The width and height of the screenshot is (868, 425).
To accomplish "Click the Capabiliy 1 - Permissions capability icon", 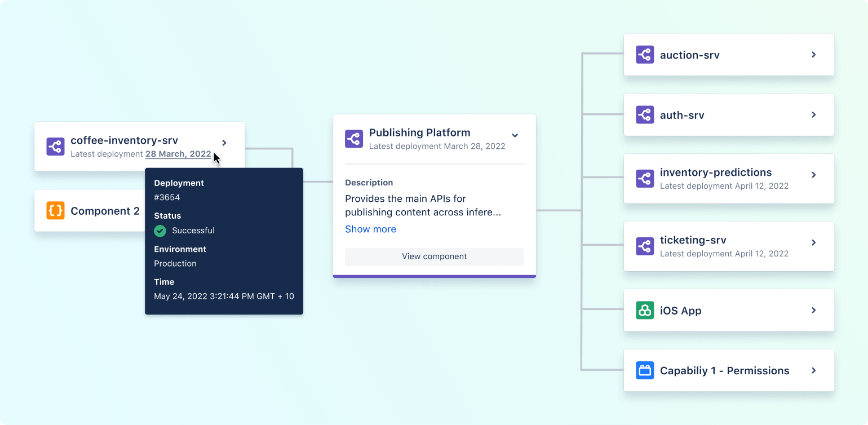I will point(644,370).
